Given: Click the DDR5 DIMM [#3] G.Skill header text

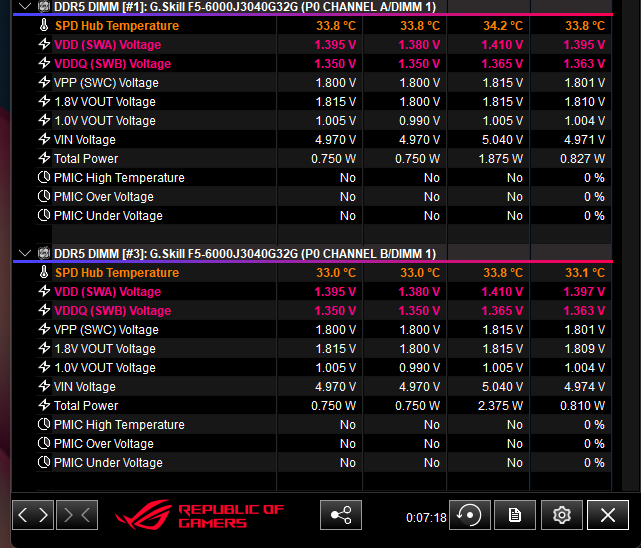Looking at the screenshot, I should point(245,253).
